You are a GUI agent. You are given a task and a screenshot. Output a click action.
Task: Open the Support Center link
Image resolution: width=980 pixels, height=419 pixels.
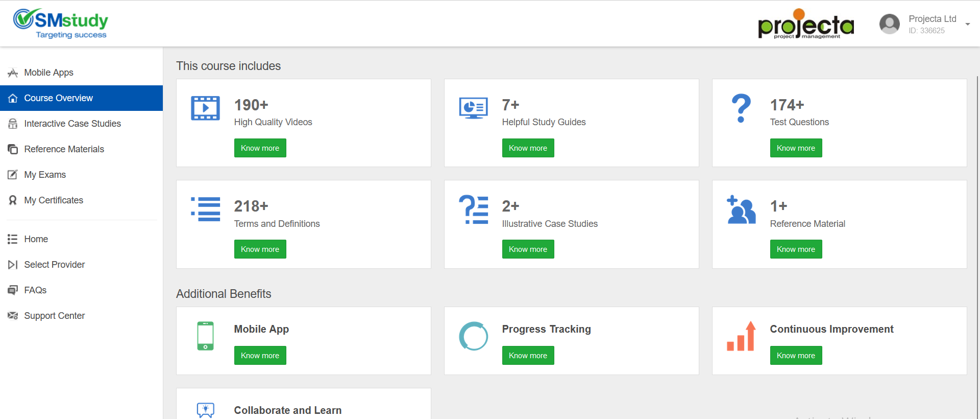pyautogui.click(x=54, y=316)
